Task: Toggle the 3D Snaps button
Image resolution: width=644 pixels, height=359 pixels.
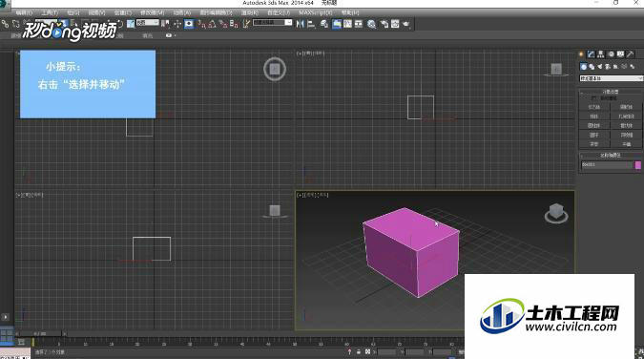Action: tap(201, 24)
